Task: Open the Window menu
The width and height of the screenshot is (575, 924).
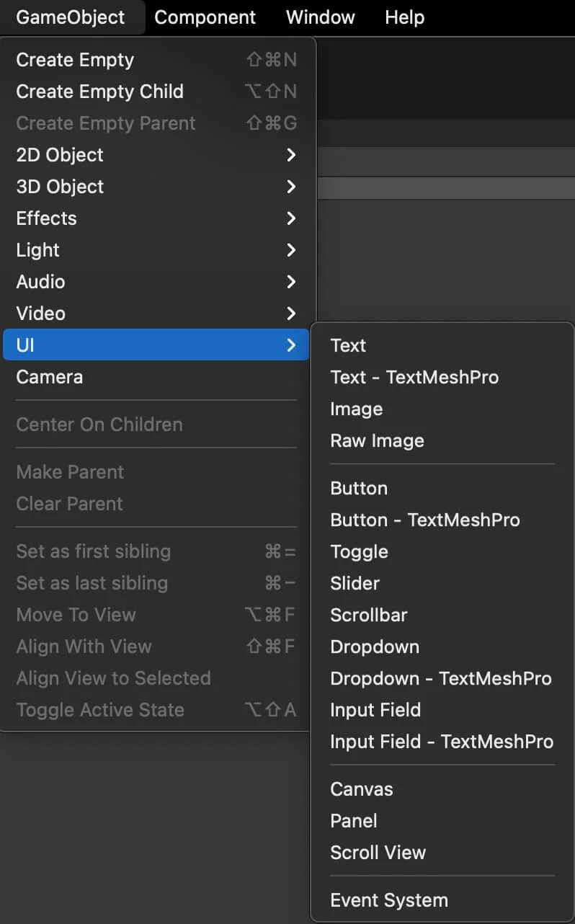Action: tap(320, 17)
